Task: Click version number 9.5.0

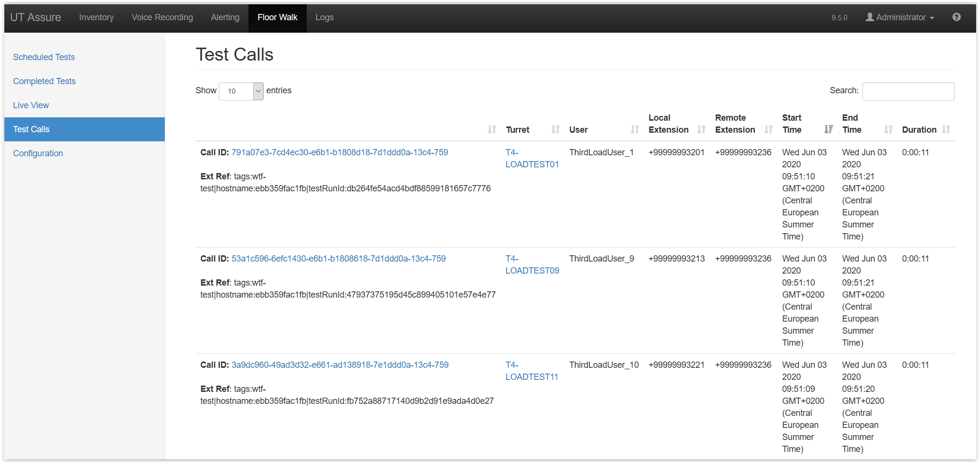Action: pyautogui.click(x=840, y=18)
